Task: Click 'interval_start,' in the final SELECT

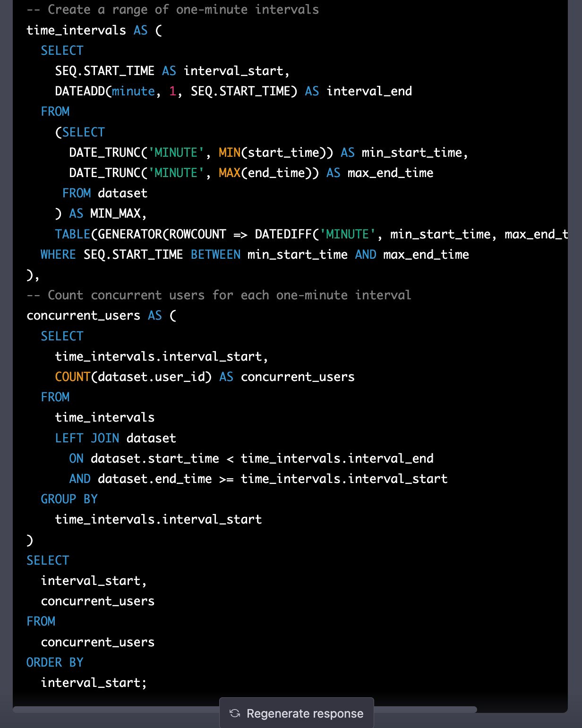Action: pos(94,581)
